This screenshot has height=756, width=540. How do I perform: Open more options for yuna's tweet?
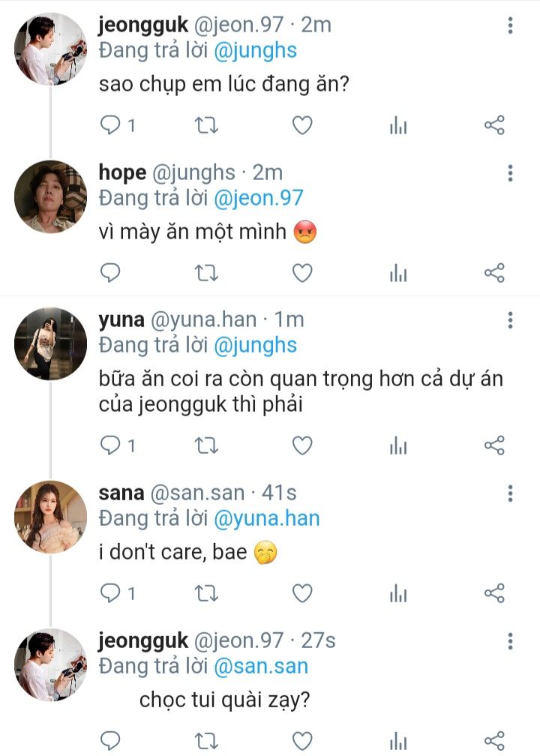(511, 320)
